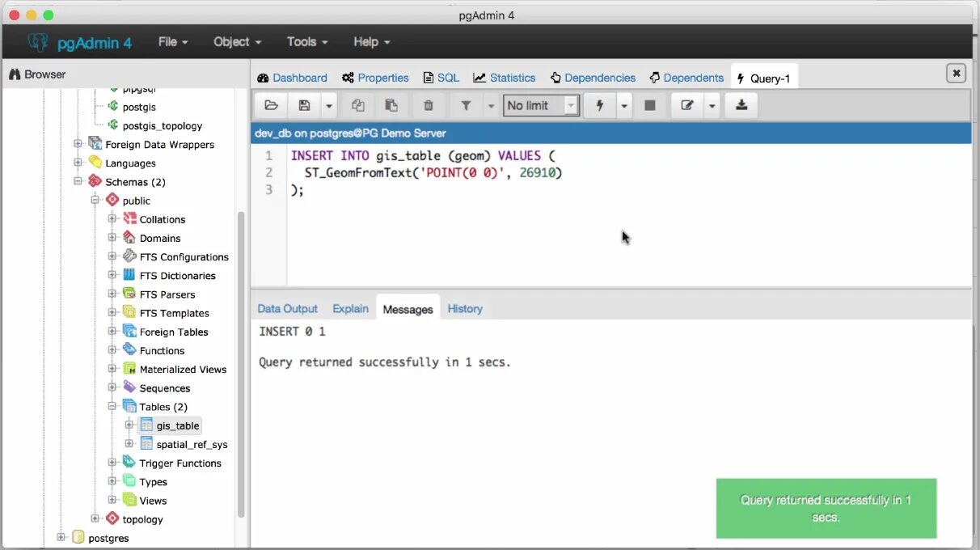Open the Object menu
Screen dimensions: 980x550
pyautogui.click(x=237, y=41)
